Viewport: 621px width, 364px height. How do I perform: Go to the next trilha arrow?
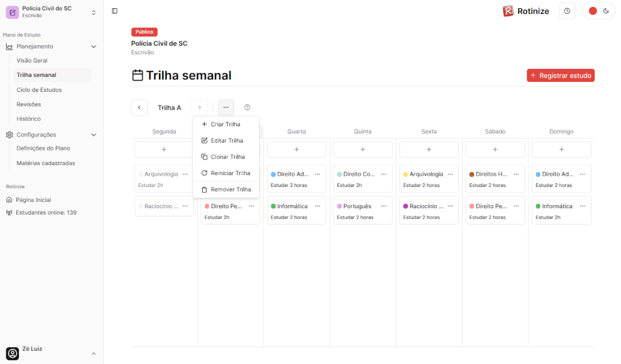[x=200, y=108]
